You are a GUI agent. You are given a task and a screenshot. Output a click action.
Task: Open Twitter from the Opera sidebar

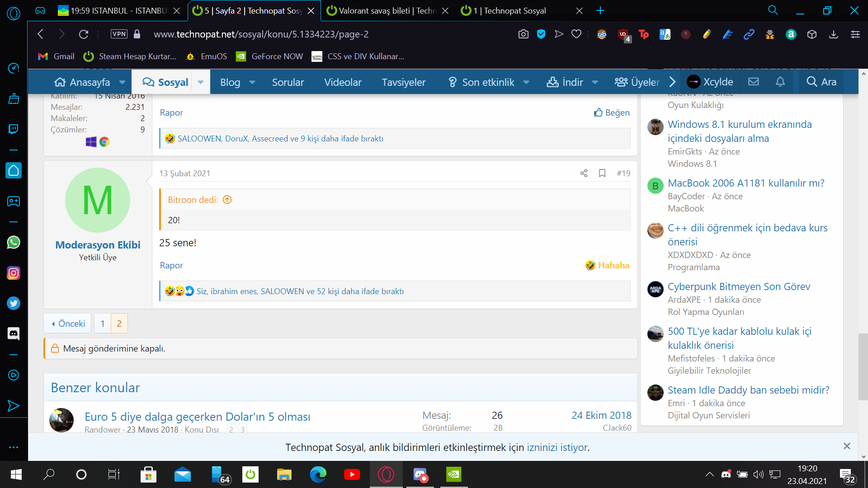point(14,303)
